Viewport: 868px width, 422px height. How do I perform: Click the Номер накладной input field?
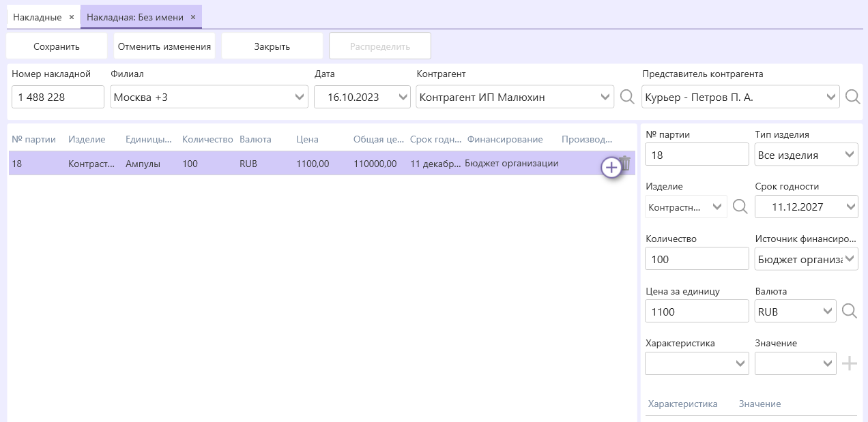tap(58, 97)
